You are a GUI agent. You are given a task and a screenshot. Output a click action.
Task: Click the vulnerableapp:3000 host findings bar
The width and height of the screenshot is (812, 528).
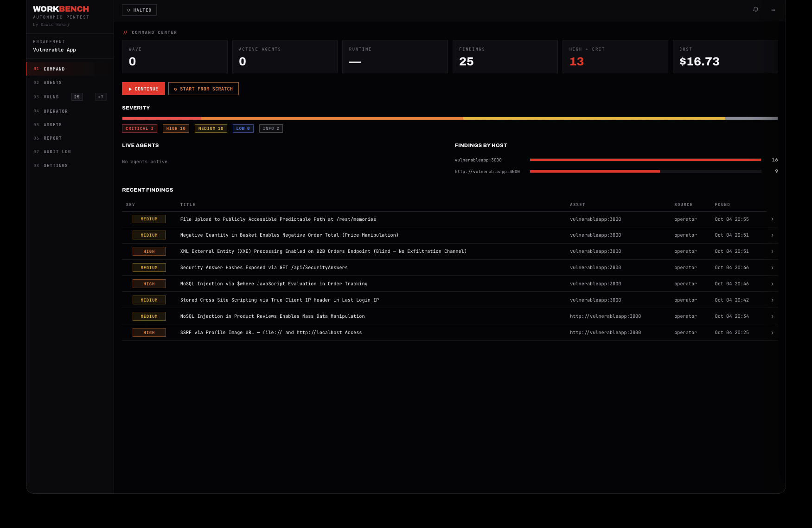tap(646, 160)
